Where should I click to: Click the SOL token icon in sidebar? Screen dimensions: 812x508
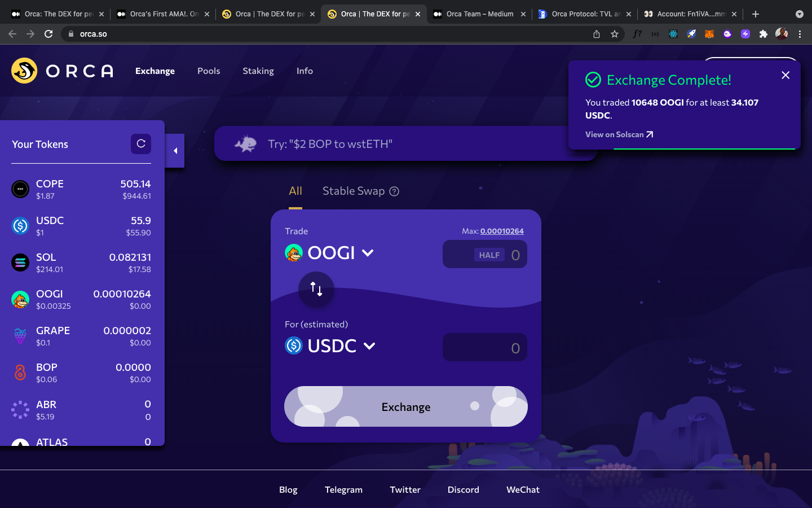(x=20, y=262)
